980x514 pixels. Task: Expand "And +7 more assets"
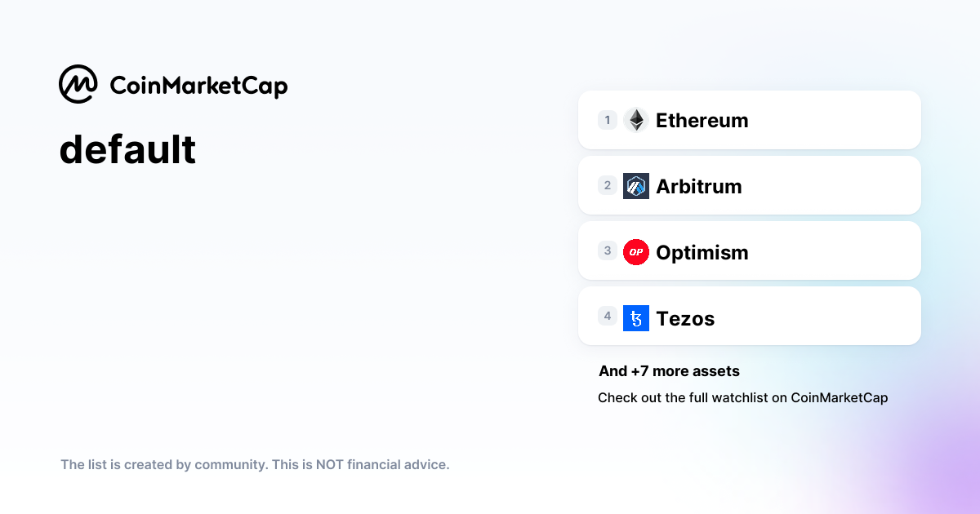coord(669,371)
